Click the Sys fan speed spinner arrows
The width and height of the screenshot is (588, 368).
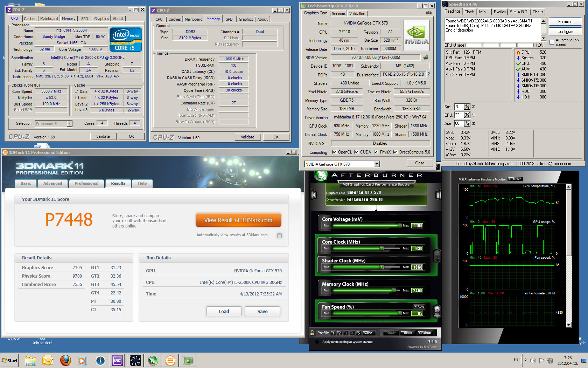tap(467, 107)
